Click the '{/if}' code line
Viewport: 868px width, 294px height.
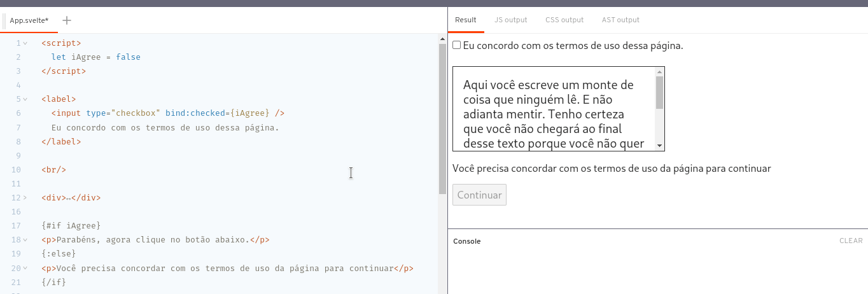53,282
